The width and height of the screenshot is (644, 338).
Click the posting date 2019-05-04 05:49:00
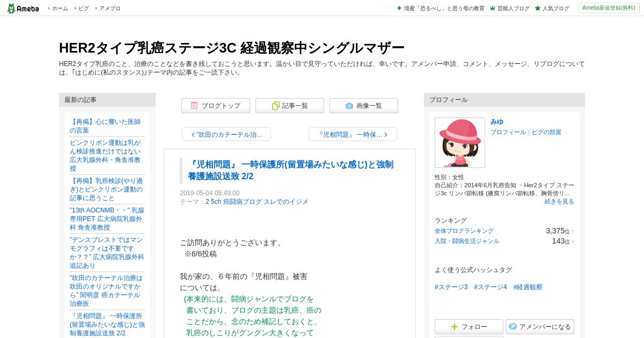[210, 193]
